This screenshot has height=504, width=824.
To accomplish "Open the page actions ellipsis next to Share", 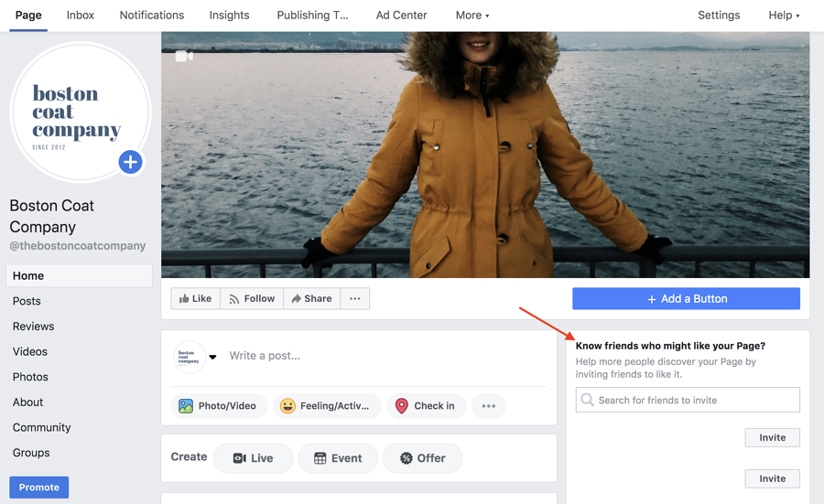I will tap(355, 299).
